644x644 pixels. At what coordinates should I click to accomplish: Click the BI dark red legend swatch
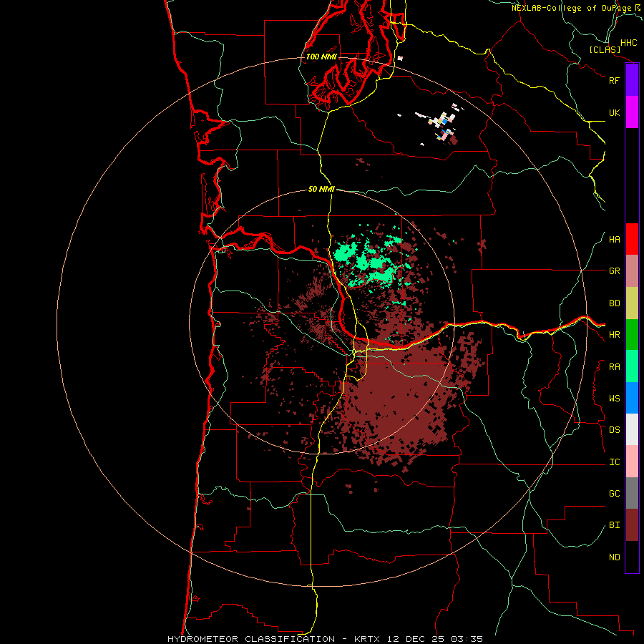click(x=632, y=525)
